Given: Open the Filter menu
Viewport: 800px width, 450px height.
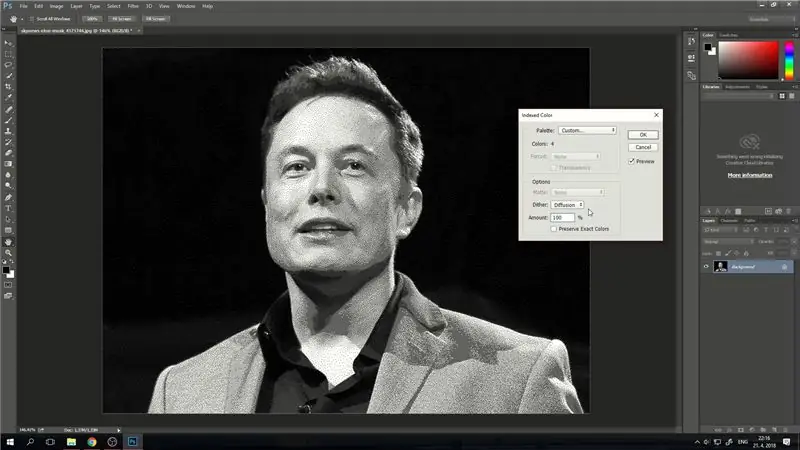Looking at the screenshot, I should (133, 6).
